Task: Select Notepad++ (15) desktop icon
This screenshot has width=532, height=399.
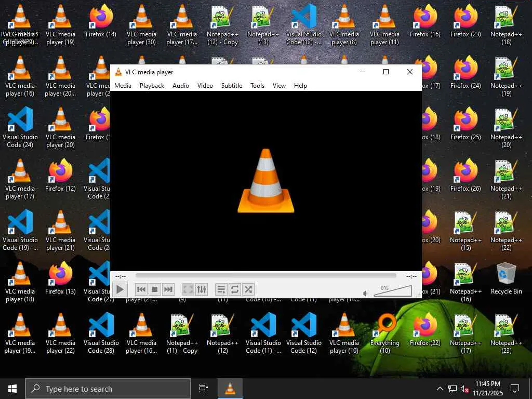Action: [x=465, y=230]
